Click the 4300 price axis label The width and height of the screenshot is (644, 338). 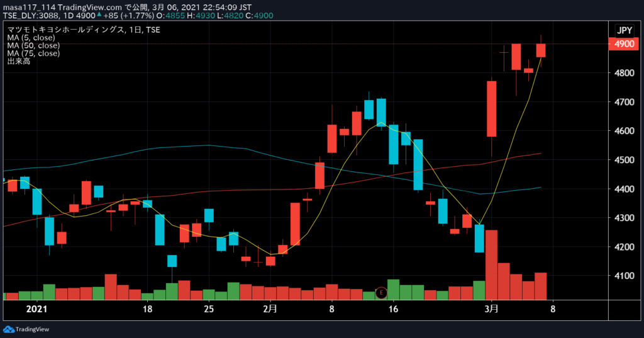pos(625,218)
